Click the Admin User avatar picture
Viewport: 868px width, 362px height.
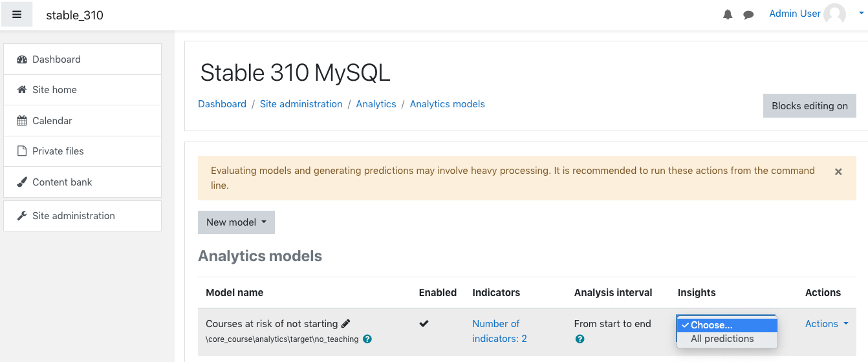pos(834,14)
